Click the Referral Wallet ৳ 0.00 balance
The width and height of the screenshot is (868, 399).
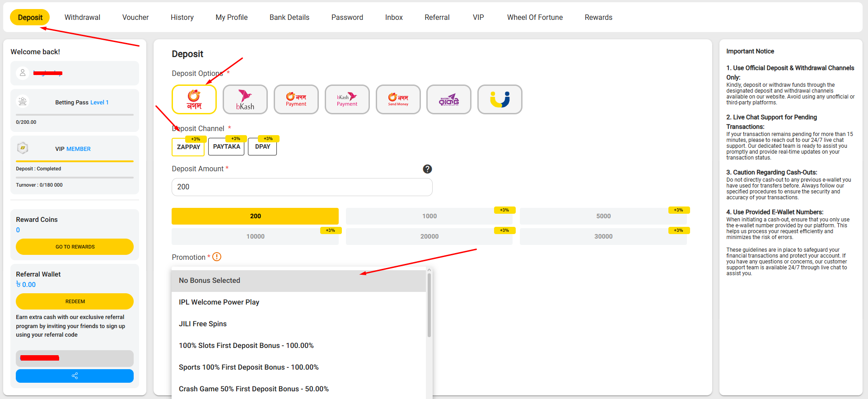(x=26, y=285)
